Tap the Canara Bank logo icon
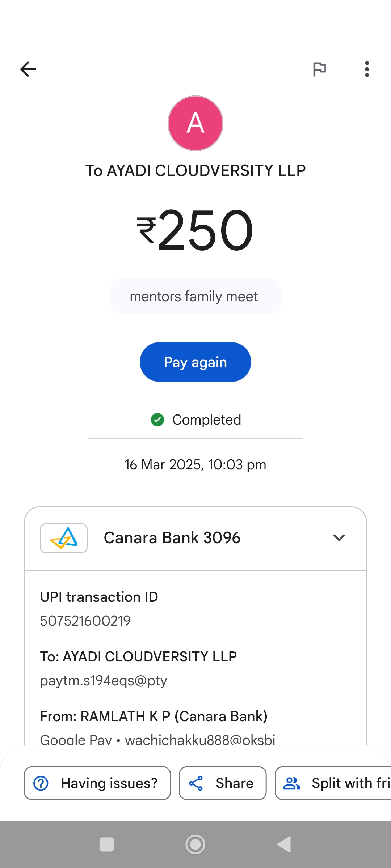This screenshot has height=868, width=391. 64,538
